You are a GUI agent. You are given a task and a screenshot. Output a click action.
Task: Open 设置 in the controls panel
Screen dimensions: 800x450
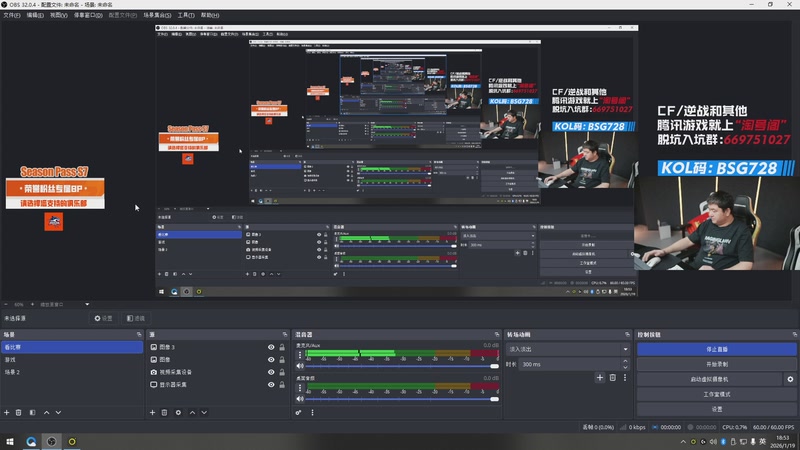tap(716, 409)
